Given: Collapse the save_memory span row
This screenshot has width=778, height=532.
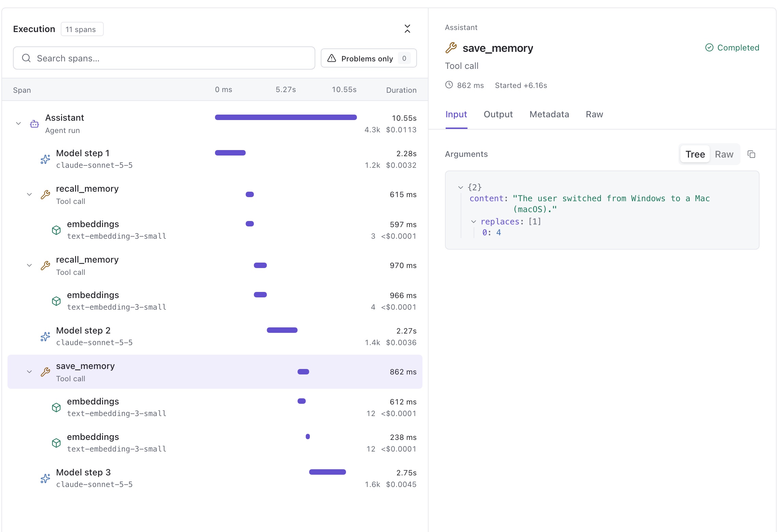Looking at the screenshot, I should coord(29,372).
